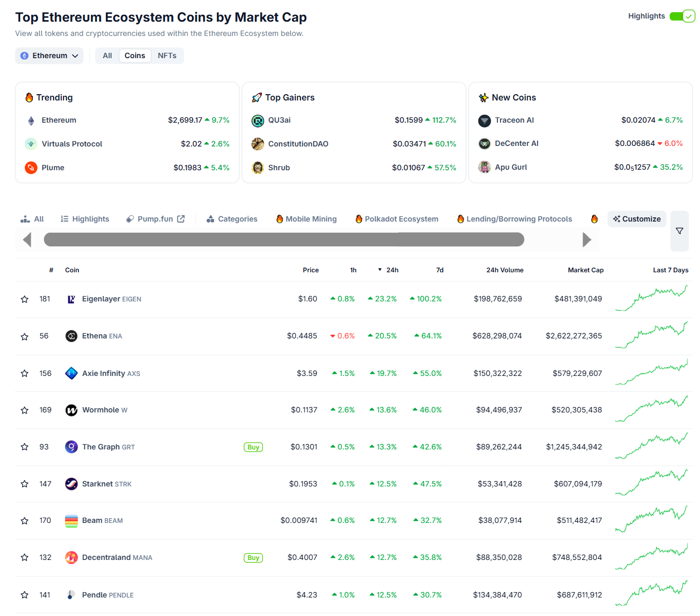Favorite Eigenlayer with its star icon
This screenshot has width=700, height=616.
click(x=24, y=299)
